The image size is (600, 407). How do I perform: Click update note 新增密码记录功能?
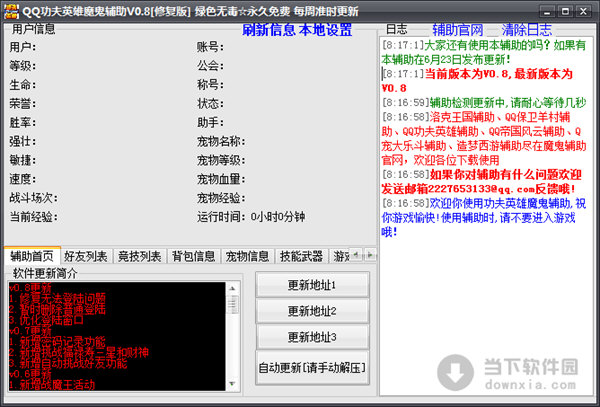pyautogui.click(x=57, y=342)
